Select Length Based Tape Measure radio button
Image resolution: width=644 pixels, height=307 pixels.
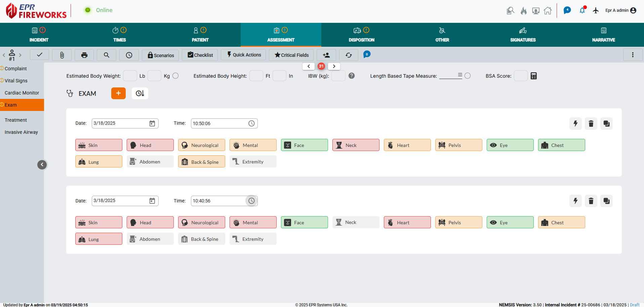click(x=468, y=76)
